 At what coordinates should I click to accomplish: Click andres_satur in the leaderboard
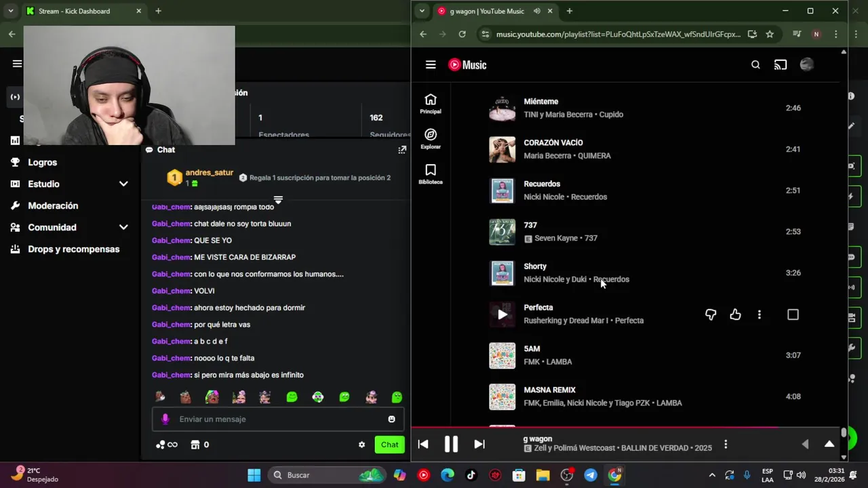210,173
